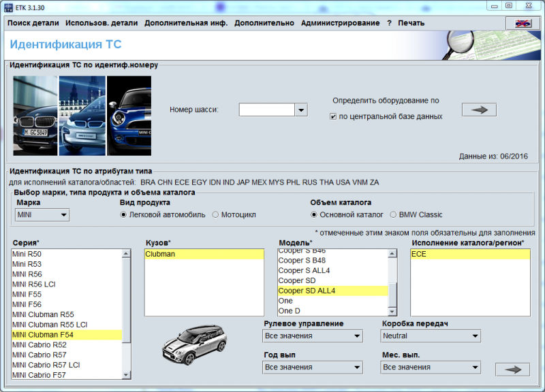This screenshot has width=545, height=392.
Task: Select Mini R50 in series list
Action: 67,254
